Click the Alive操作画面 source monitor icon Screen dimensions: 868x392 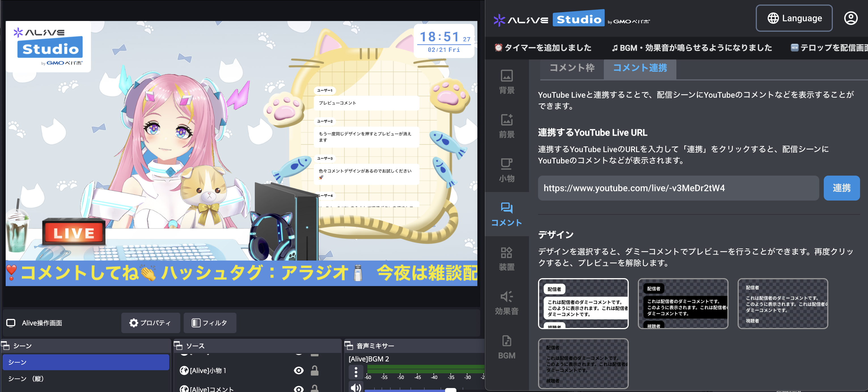pos(11,323)
